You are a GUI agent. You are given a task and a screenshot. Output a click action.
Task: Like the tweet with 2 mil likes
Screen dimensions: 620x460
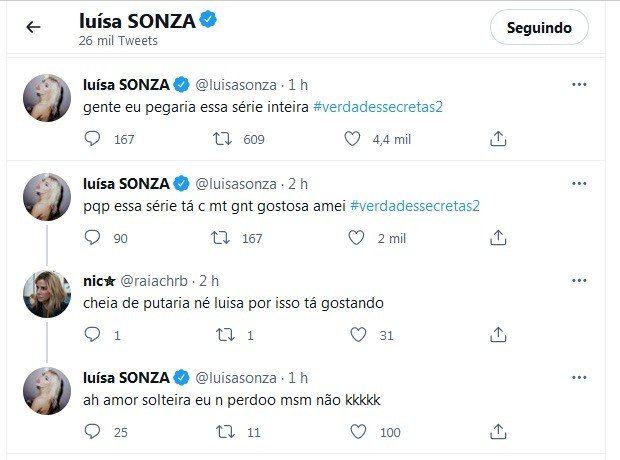tap(356, 238)
